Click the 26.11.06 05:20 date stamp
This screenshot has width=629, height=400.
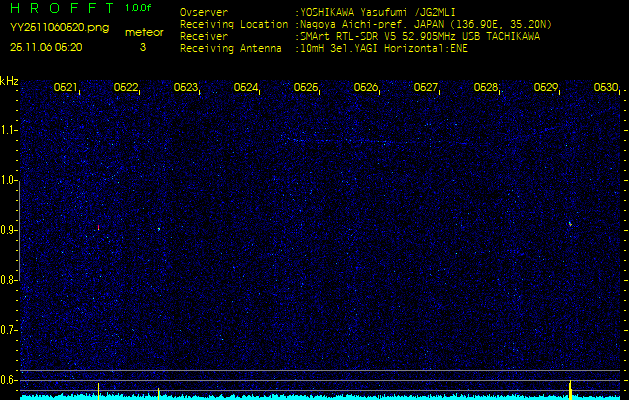pos(46,47)
